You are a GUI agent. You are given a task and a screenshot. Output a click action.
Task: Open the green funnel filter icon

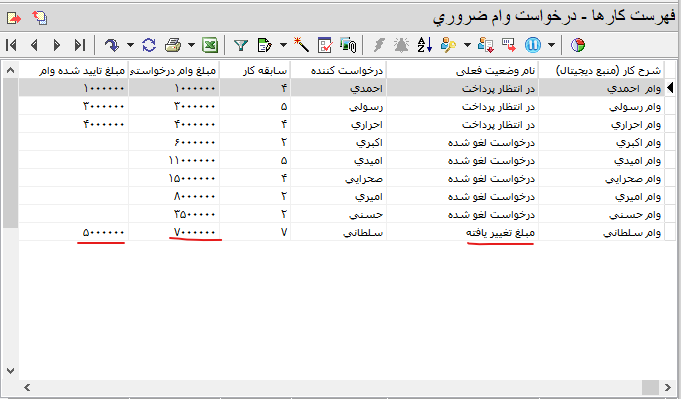click(241, 45)
